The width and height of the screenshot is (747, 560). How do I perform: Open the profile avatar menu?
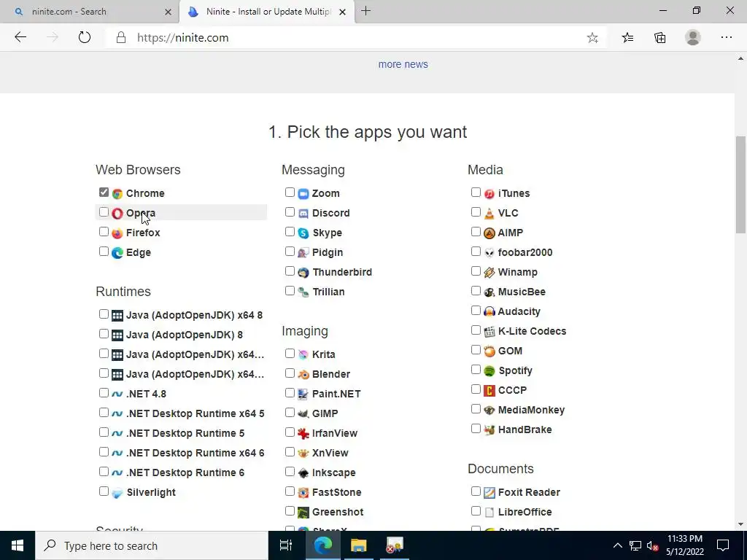(x=693, y=38)
